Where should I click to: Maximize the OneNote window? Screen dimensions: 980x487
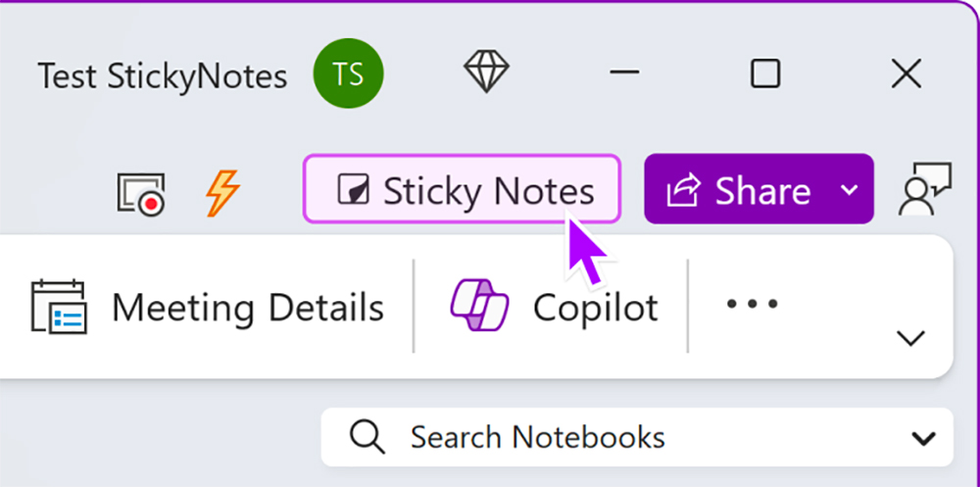point(765,73)
